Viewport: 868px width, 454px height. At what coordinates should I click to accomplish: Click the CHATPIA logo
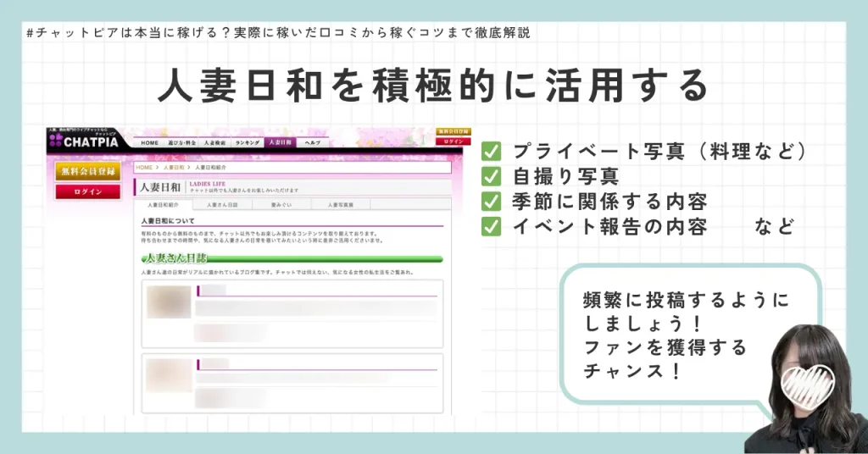[x=84, y=141]
